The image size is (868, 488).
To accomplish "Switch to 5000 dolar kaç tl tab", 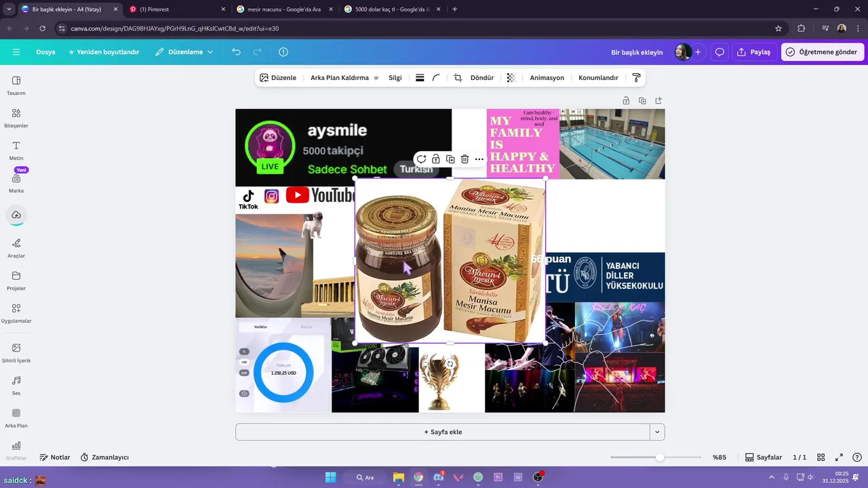I will (x=392, y=9).
